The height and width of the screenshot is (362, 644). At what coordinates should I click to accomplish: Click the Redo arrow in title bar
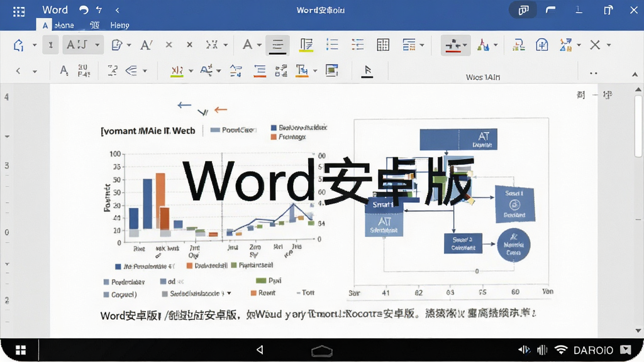[x=99, y=10]
